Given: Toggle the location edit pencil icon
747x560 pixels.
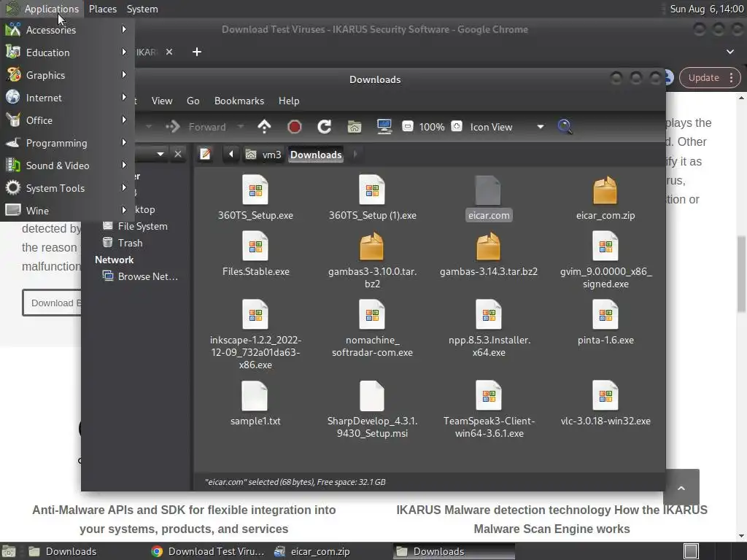Looking at the screenshot, I should [x=205, y=155].
